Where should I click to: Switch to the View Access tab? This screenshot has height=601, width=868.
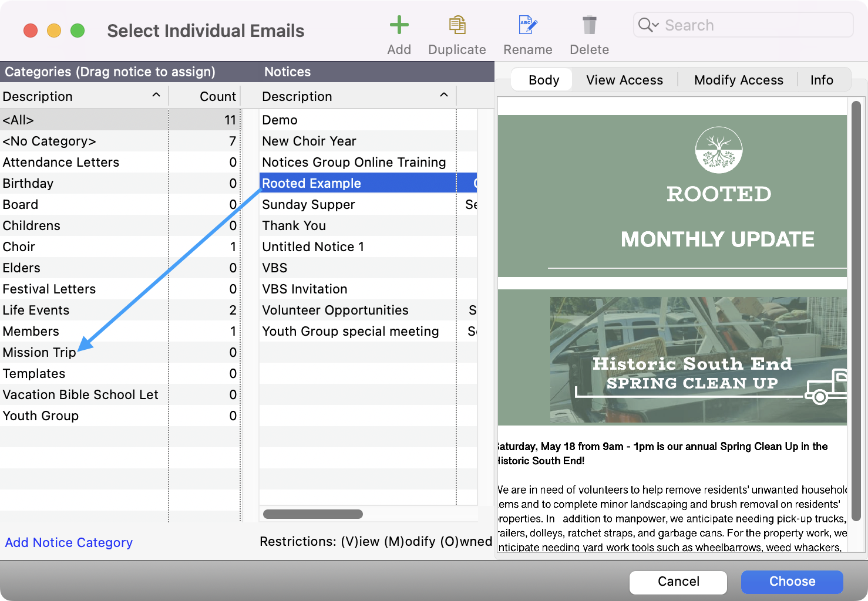click(624, 80)
